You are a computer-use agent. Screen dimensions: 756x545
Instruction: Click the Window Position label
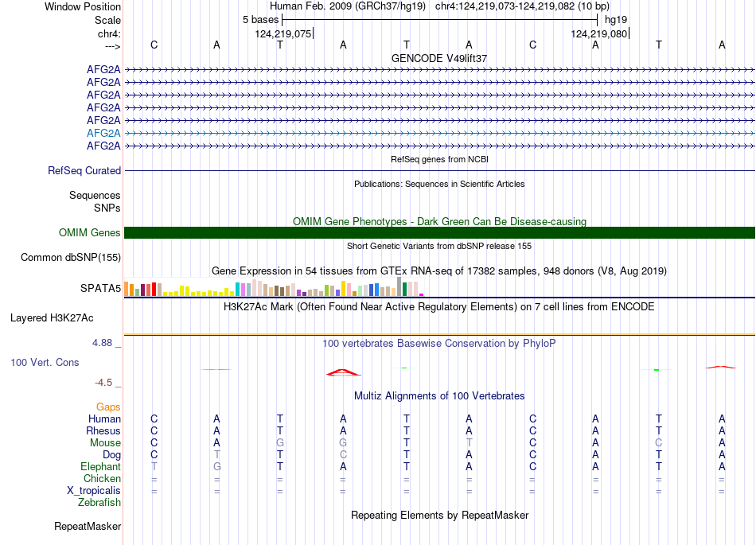click(x=83, y=6)
